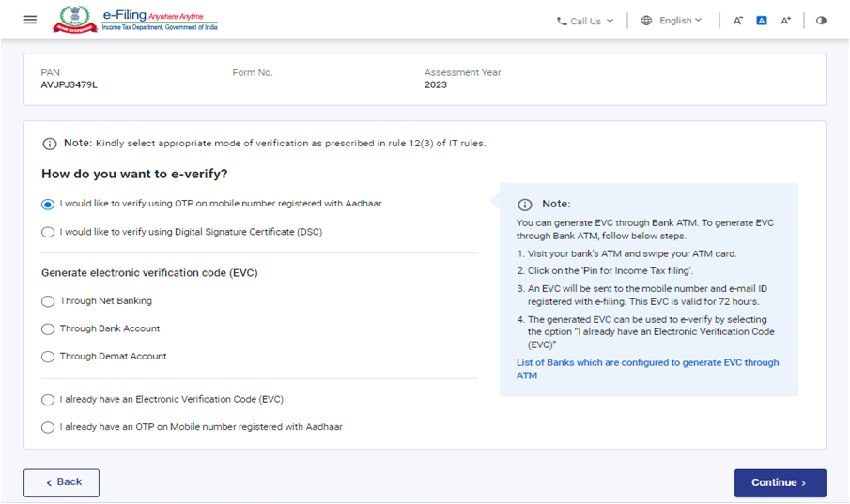The image size is (850, 504).
Task: Decrease the font size with the smaller A icon
Action: pyautogui.click(x=737, y=21)
